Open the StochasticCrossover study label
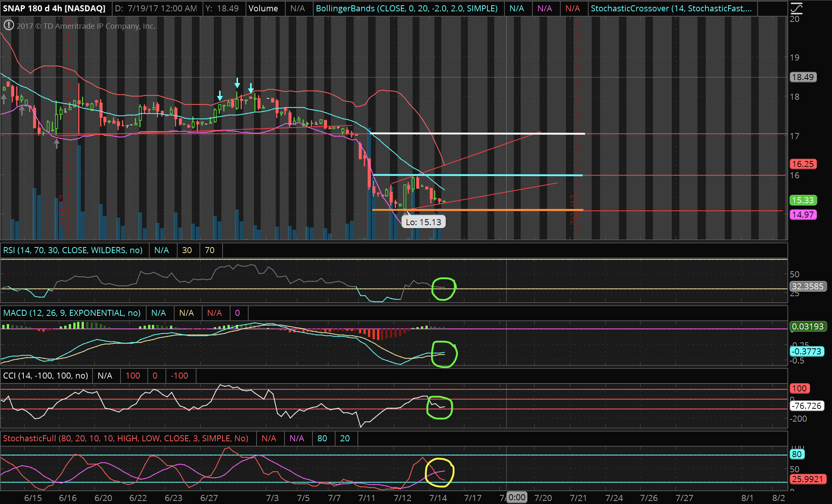 pos(671,8)
